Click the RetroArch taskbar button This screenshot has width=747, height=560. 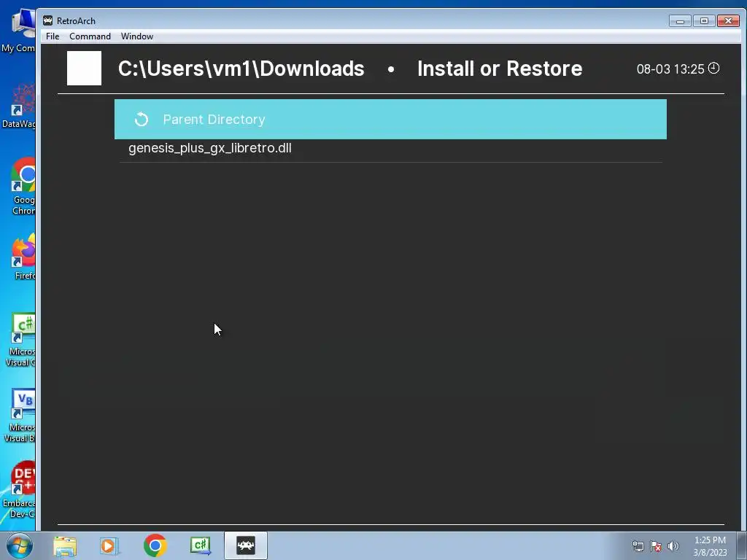point(246,545)
